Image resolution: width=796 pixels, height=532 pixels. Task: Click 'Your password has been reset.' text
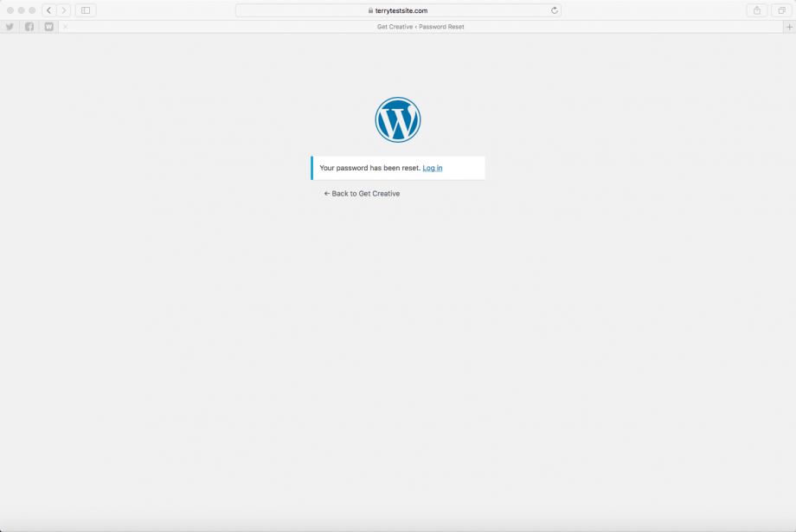pyautogui.click(x=370, y=168)
